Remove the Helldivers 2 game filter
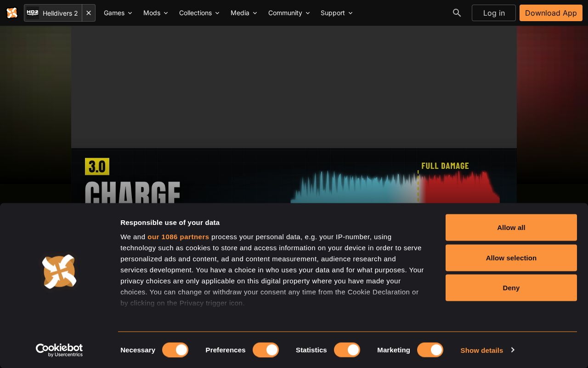 89,13
